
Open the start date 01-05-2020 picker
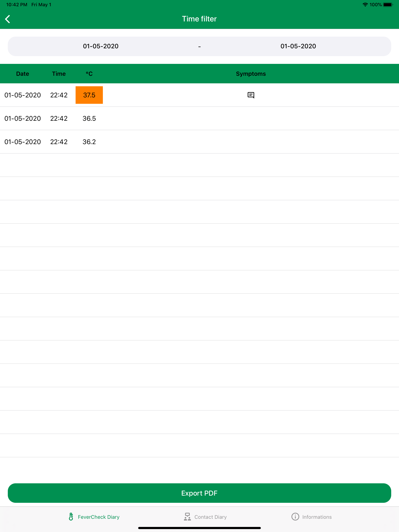[x=101, y=46]
